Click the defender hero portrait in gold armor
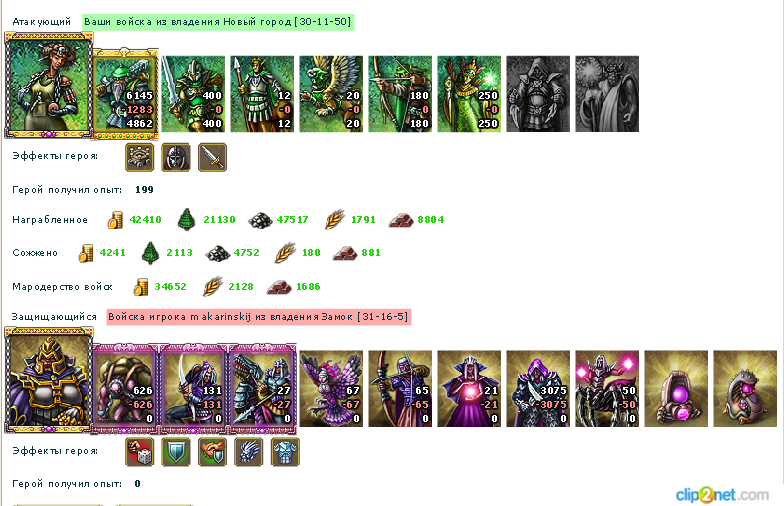 click(48, 380)
